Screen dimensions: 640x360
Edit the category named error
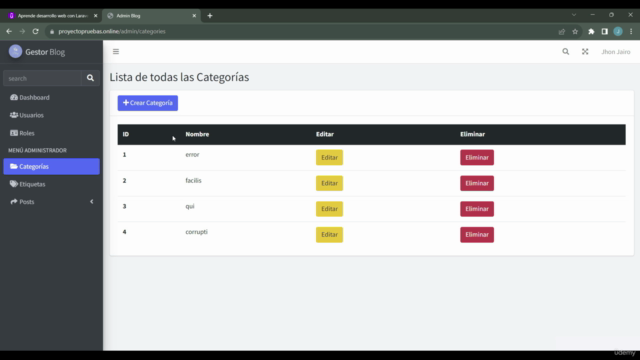click(x=329, y=158)
